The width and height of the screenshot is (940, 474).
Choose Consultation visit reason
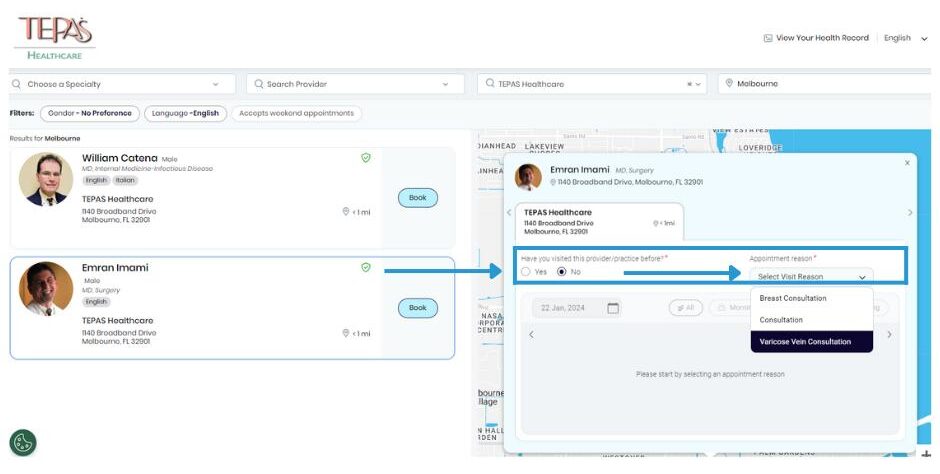coord(812,320)
